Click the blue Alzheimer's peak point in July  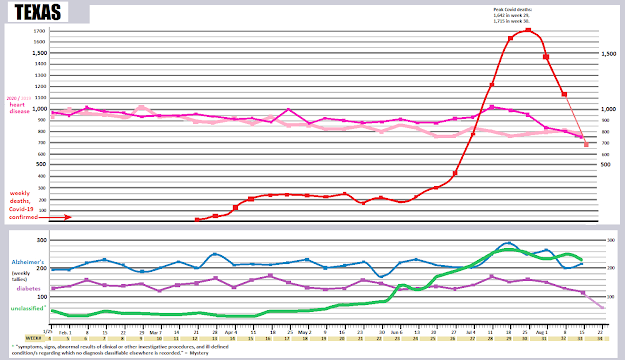click(508, 242)
